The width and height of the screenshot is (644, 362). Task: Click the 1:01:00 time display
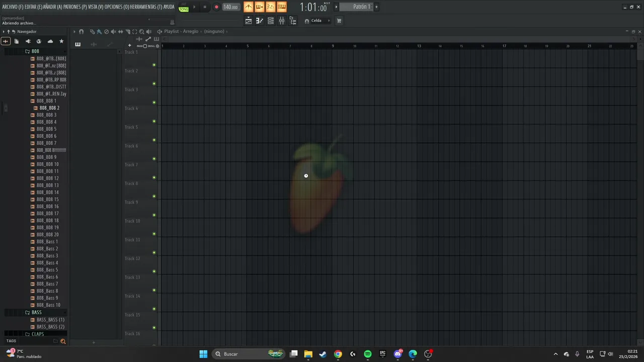pyautogui.click(x=313, y=7)
